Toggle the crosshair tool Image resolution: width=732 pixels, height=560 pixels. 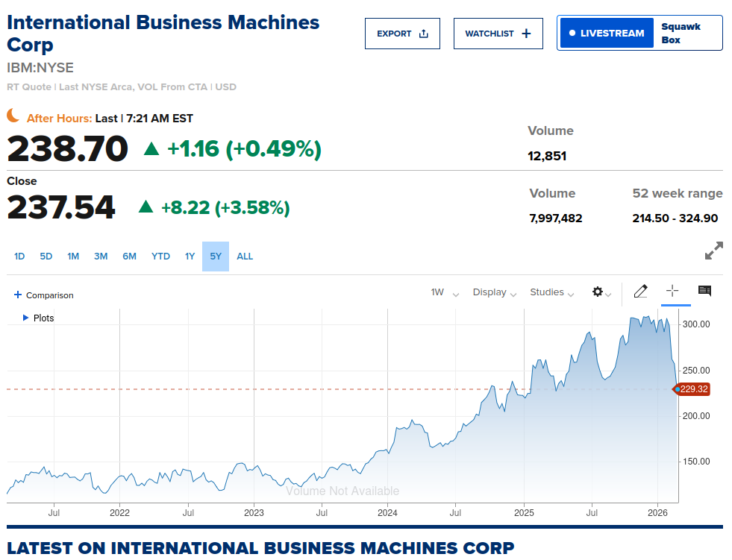point(672,292)
